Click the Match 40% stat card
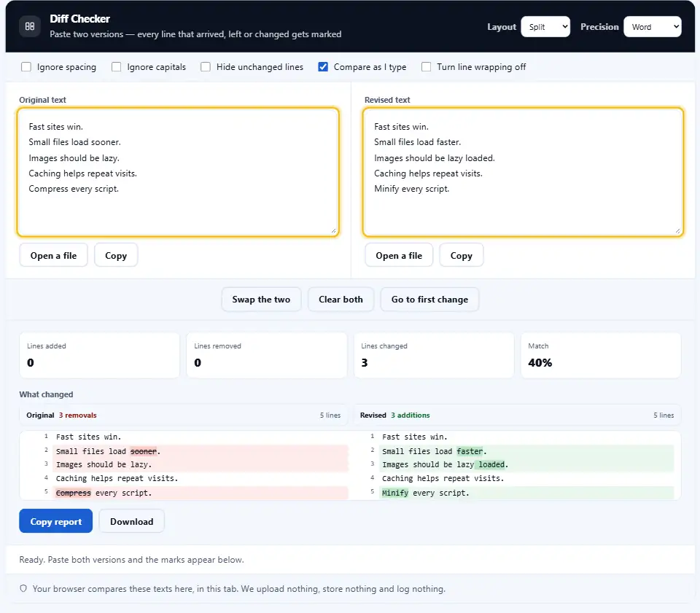 click(x=601, y=355)
